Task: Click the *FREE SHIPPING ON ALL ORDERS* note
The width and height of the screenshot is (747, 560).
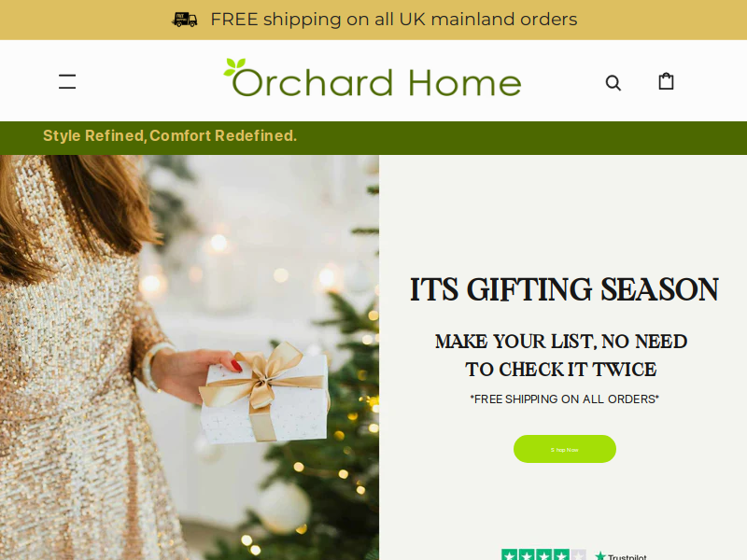Action: point(564,399)
